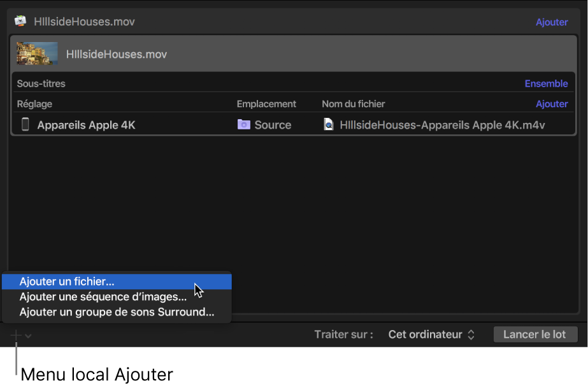Click the top-right Ajouter link
This screenshot has height=388, width=588.
pyautogui.click(x=552, y=22)
